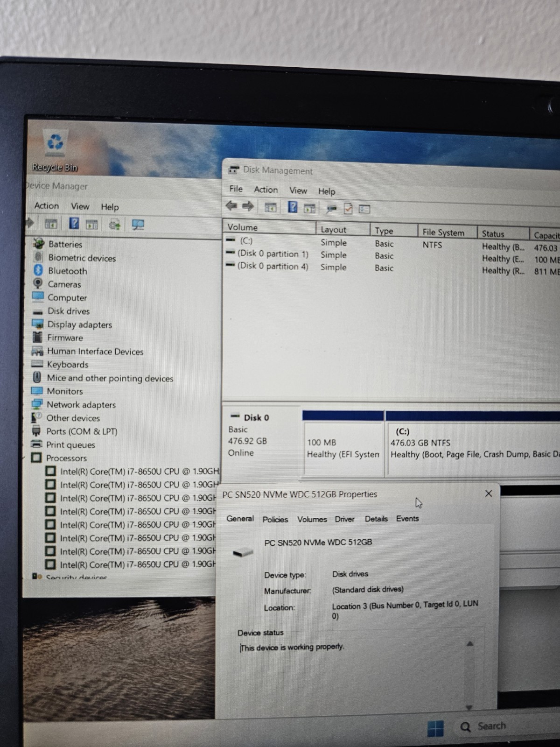
Task: Expand Batteries in Device Manager
Action: [x=65, y=244]
